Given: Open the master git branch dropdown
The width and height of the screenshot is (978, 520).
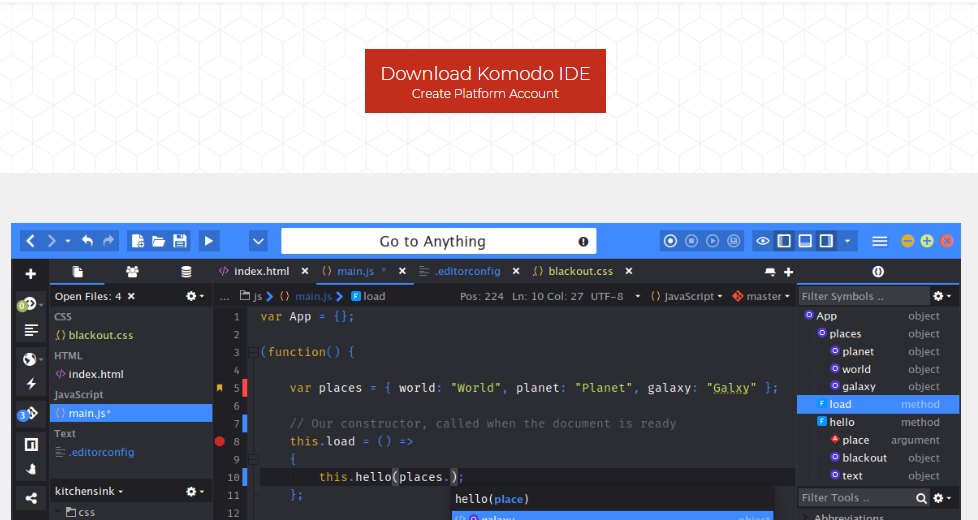Looking at the screenshot, I should [761, 296].
